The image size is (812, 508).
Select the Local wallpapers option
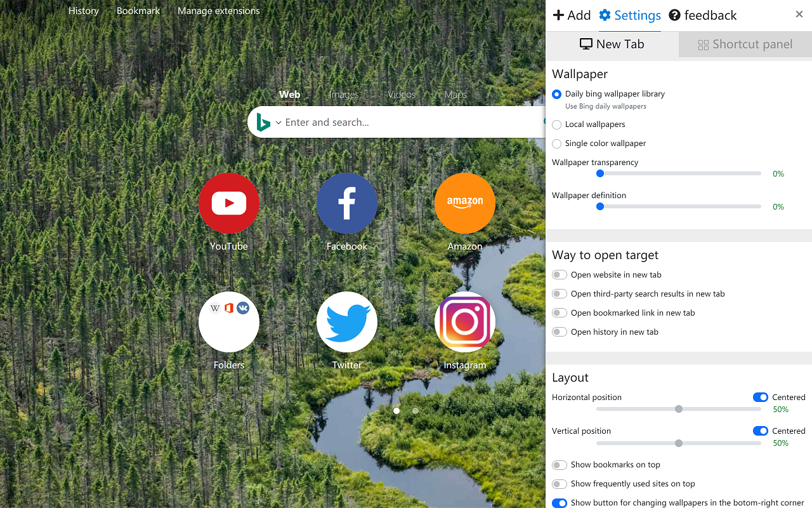coord(556,124)
